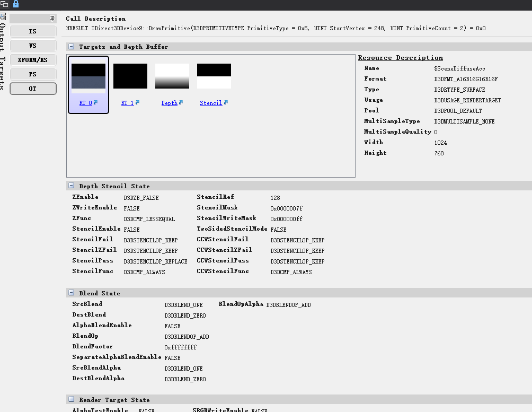
Task: Click the lock icon in title bar
Action: pos(15,4)
